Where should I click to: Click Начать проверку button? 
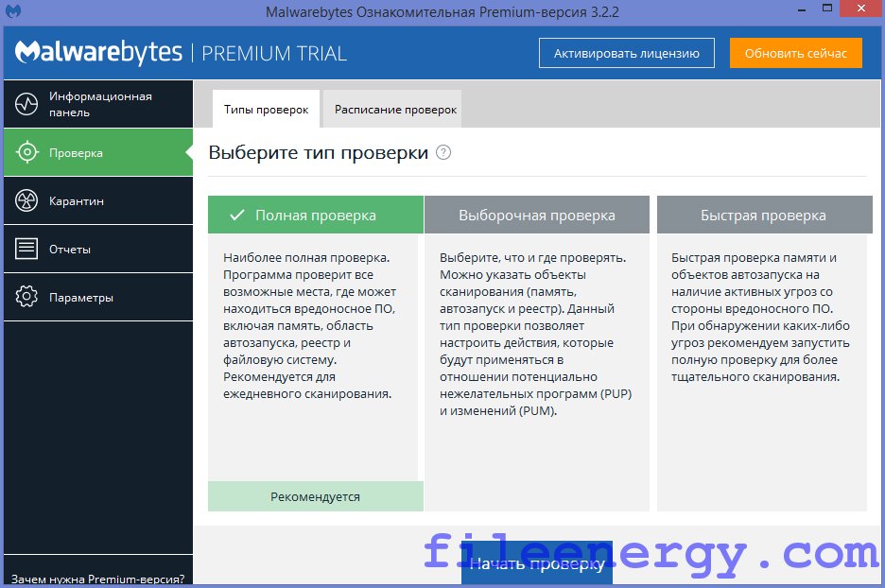(537, 563)
